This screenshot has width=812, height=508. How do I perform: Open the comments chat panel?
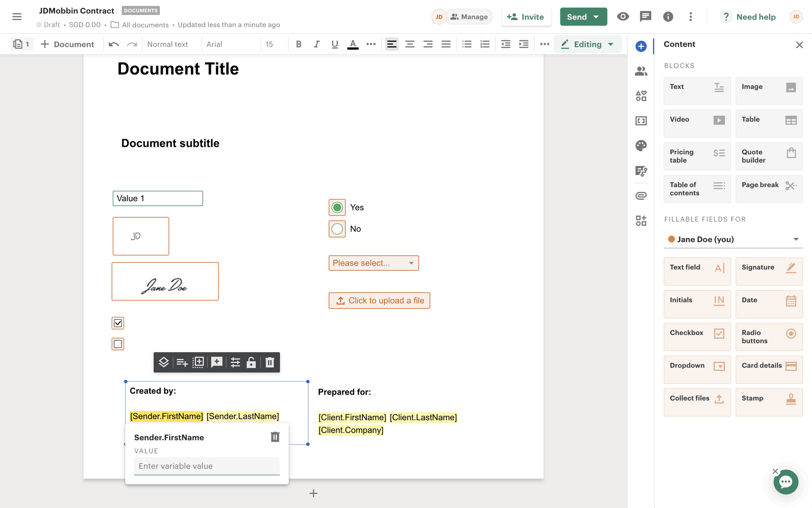pyautogui.click(x=645, y=17)
